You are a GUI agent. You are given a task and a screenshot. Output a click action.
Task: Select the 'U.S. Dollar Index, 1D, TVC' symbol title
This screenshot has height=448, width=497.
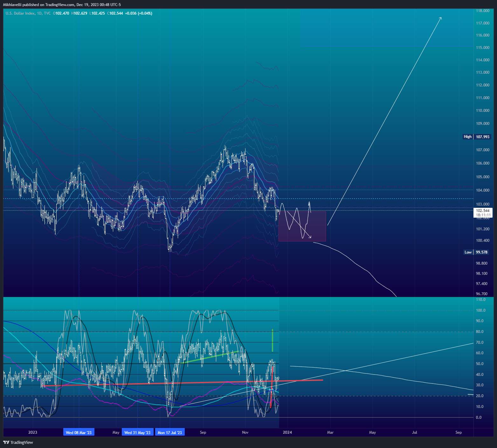(28, 13)
